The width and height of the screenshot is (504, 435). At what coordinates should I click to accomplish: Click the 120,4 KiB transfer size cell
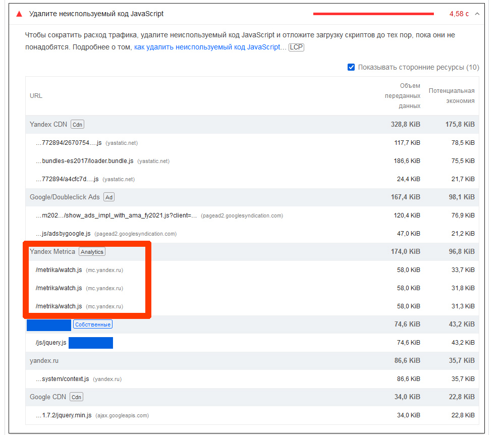pyautogui.click(x=407, y=215)
